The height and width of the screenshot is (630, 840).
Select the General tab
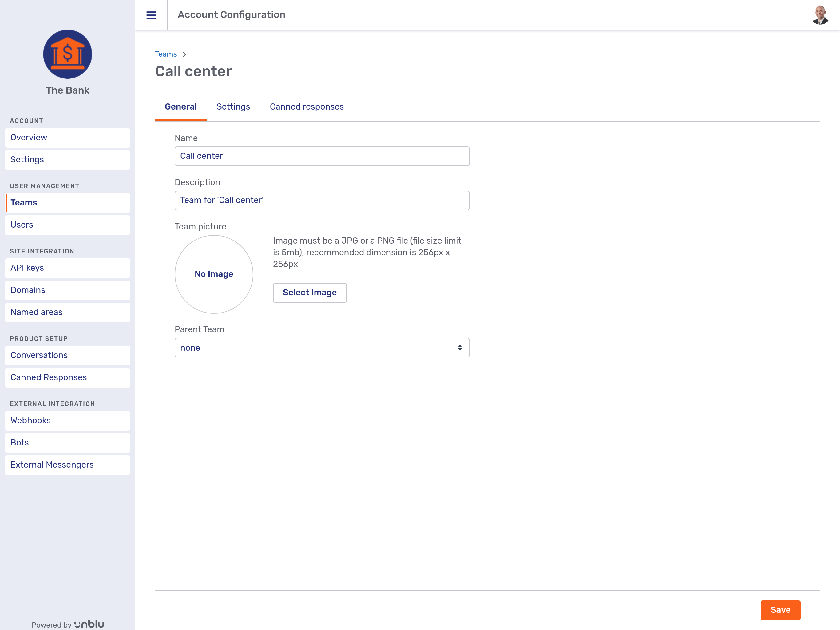click(180, 107)
